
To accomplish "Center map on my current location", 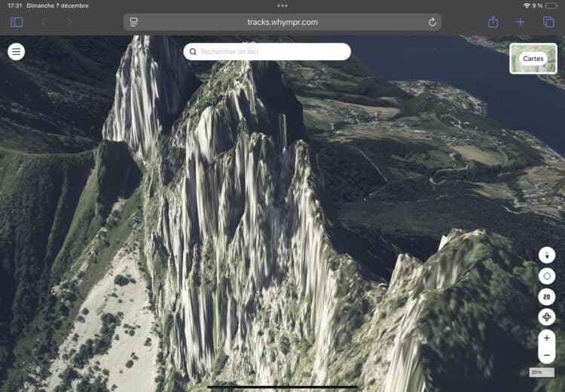I will [547, 276].
